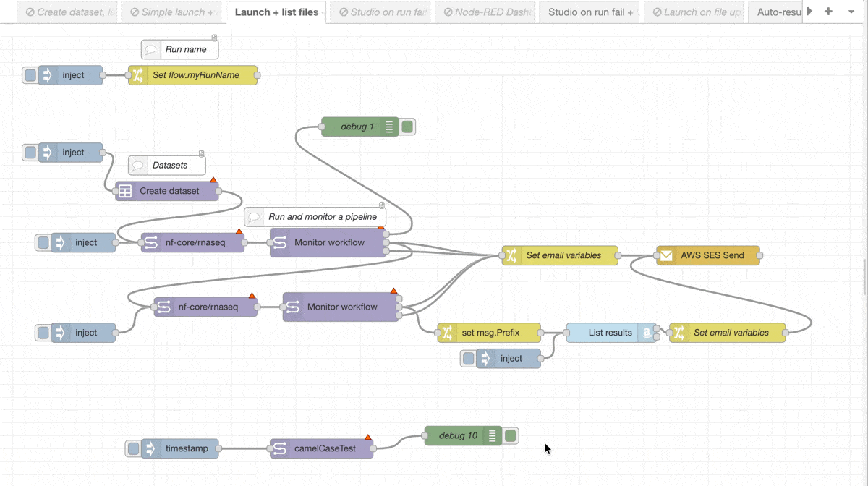The image size is (868, 486).
Task: Click function icon on Set email variables node
Action: [x=510, y=255]
